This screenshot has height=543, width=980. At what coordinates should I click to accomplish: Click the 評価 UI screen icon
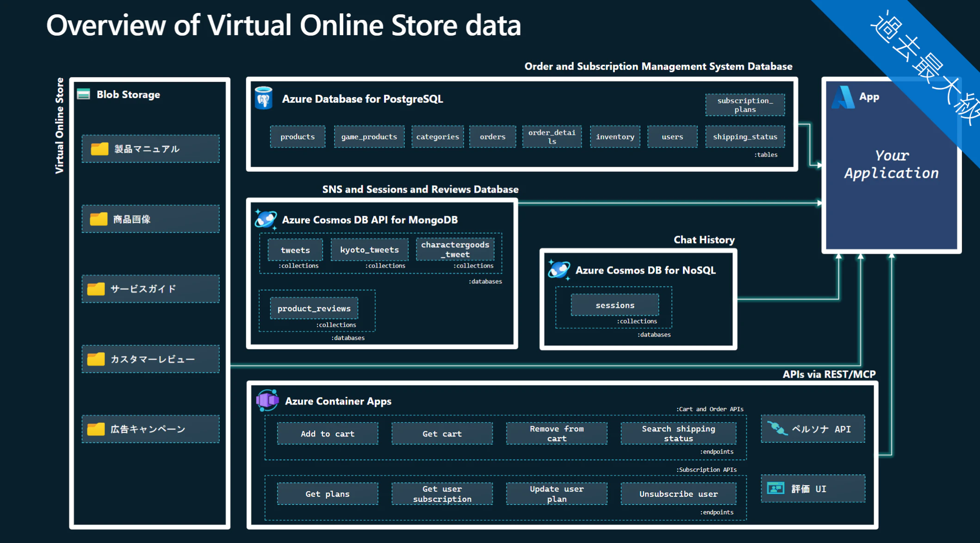[x=775, y=488]
